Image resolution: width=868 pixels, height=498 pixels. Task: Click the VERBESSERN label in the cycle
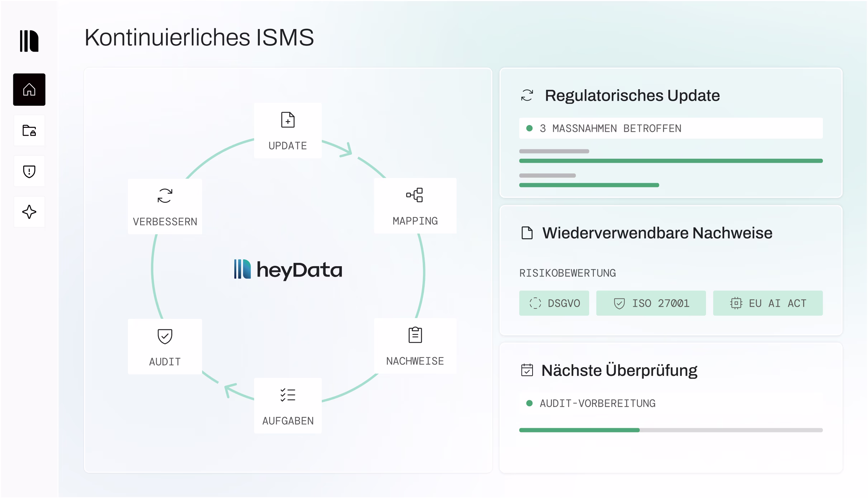coord(165,222)
